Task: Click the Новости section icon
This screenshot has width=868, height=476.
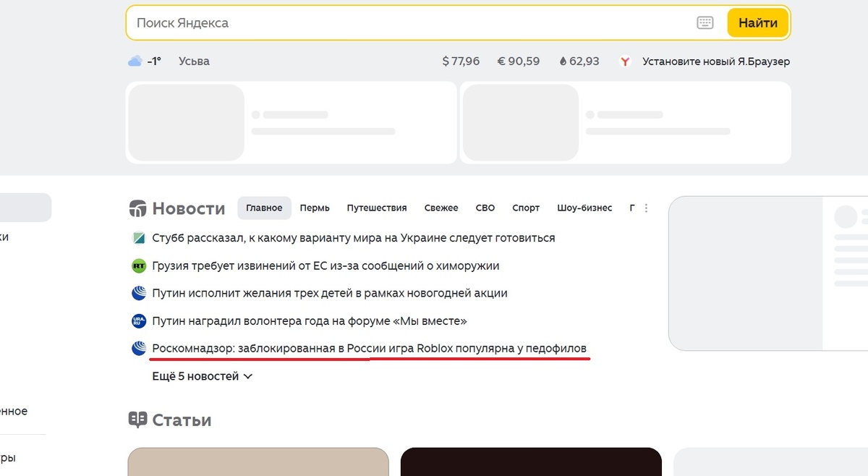Action: pyautogui.click(x=137, y=209)
